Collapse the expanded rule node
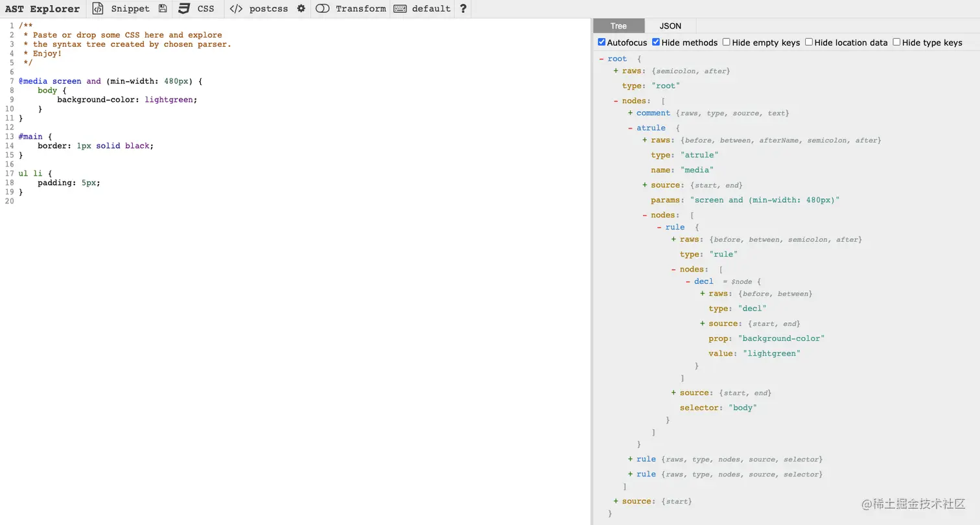Screen dimensions: 980x525 pos(659,227)
